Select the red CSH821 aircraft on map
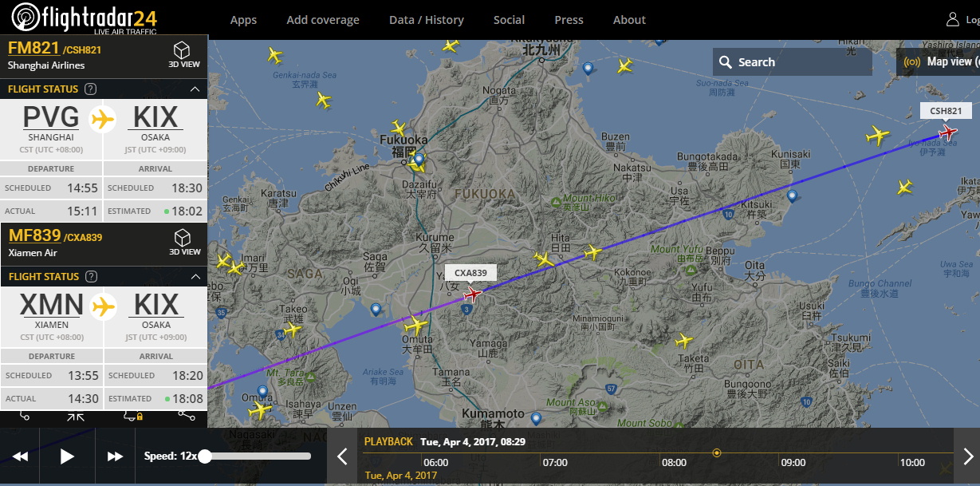The width and height of the screenshot is (980, 486). point(948,132)
